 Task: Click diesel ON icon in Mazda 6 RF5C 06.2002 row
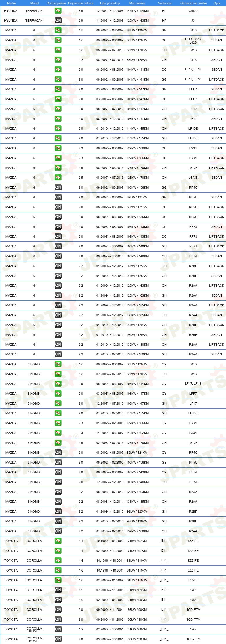coord(58,187)
